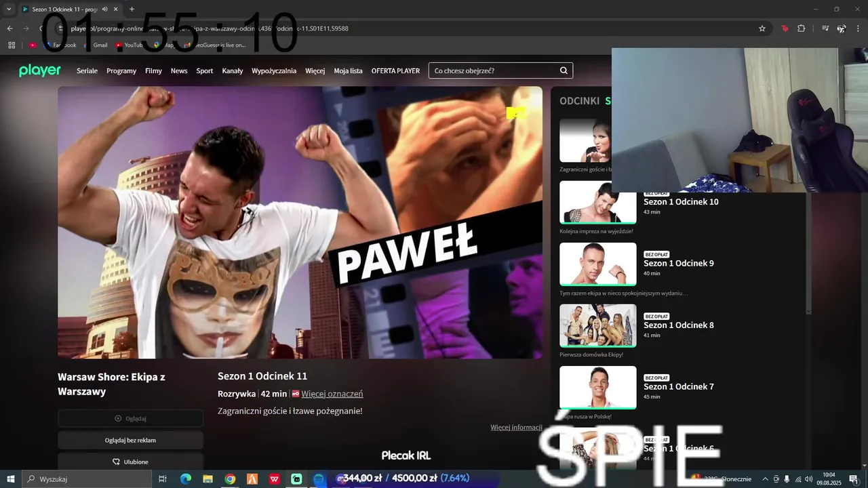Screen dimensions: 868x488
Task: Select the Sezon 1 Odcinek 10 title
Action: pyautogui.click(x=681, y=202)
